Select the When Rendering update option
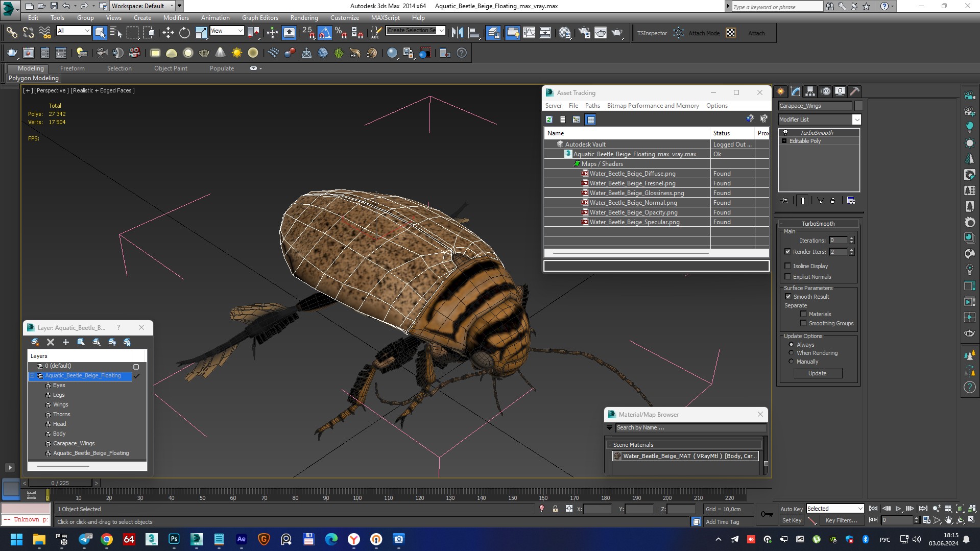The image size is (980, 551). [792, 353]
